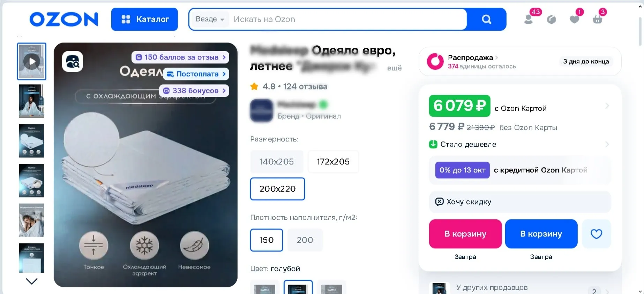Open the 150 баллов за отзыв badge
The image size is (644, 294).
click(180, 57)
